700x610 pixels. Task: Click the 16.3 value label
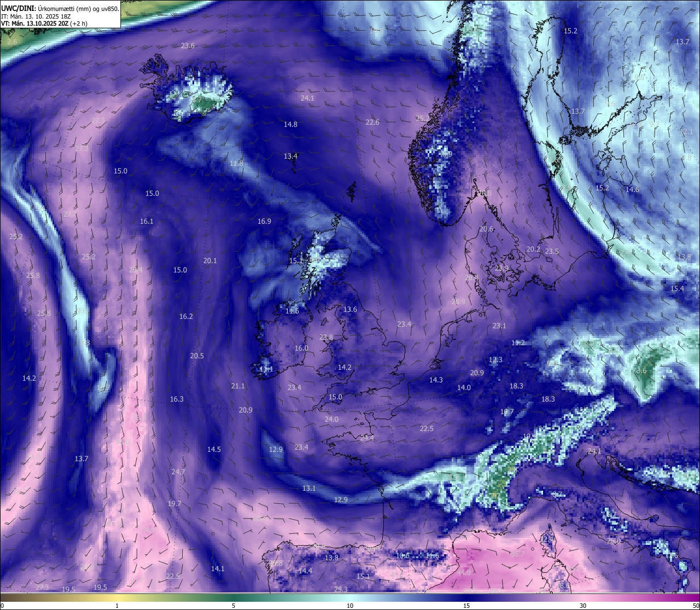(x=177, y=399)
